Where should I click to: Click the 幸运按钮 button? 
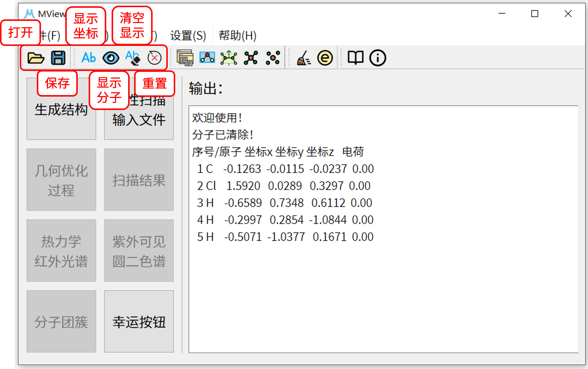pyautogui.click(x=139, y=322)
